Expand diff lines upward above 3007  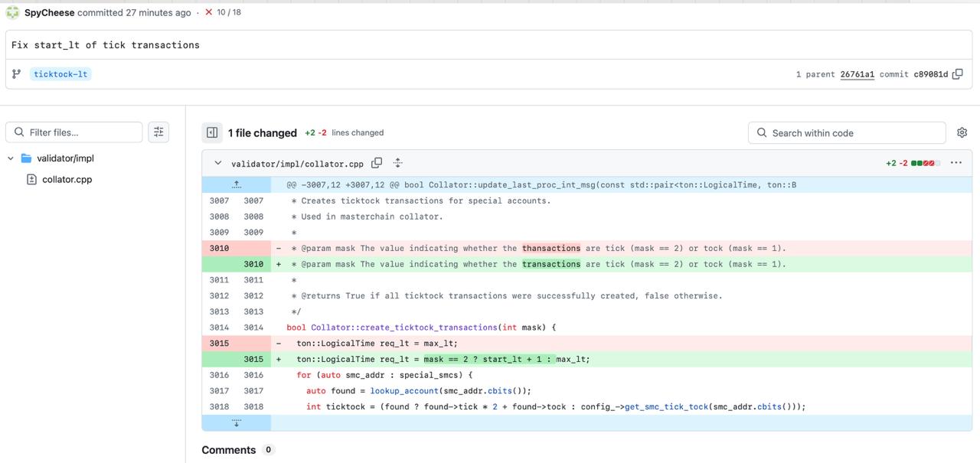tap(237, 184)
